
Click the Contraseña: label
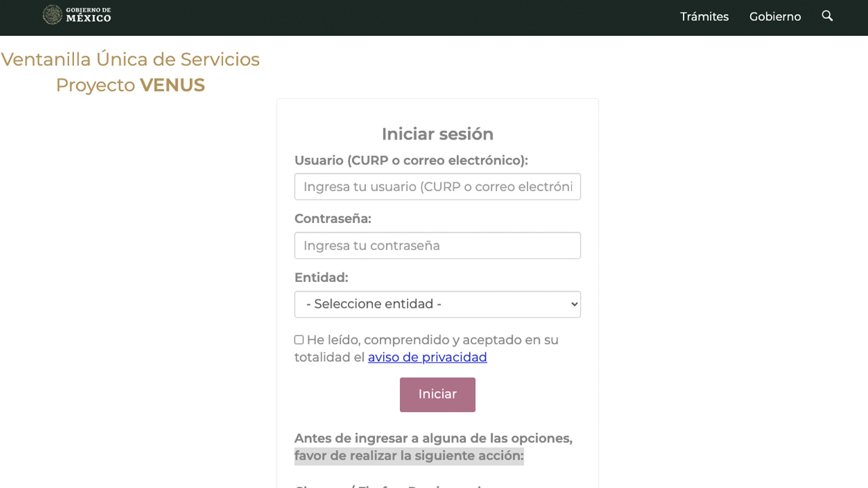(333, 219)
